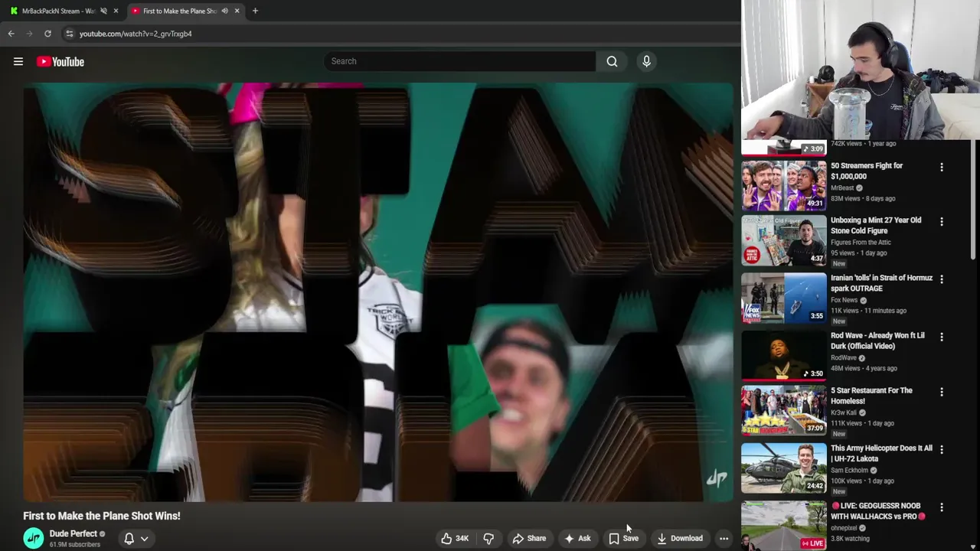Visit MrBeast channel from recommendation
This screenshot has height=551, width=980.
(842, 187)
